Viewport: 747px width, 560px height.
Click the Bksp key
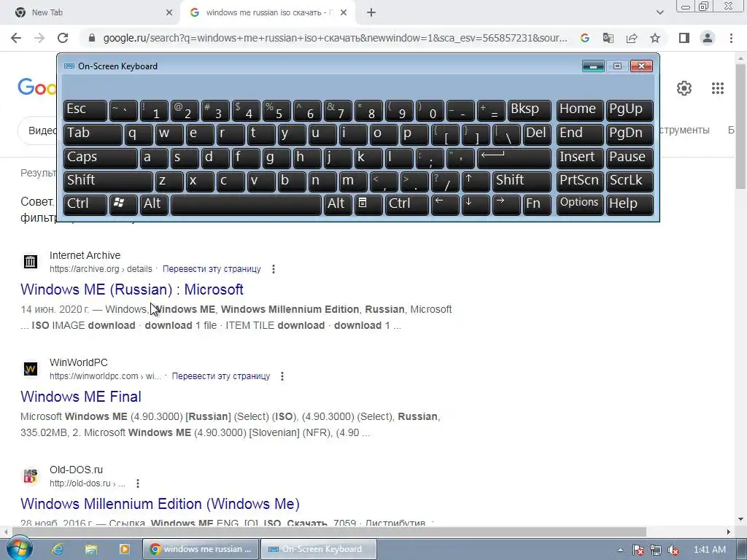tap(530, 111)
